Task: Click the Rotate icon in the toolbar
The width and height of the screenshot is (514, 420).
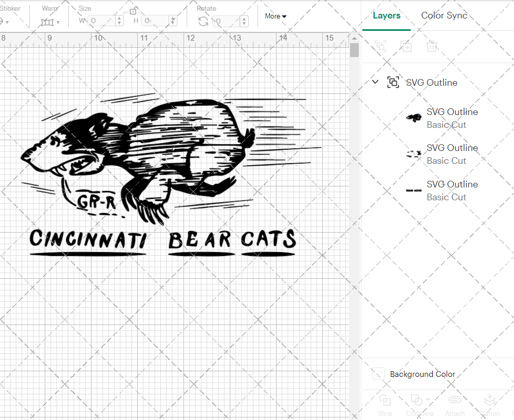Action: click(203, 22)
